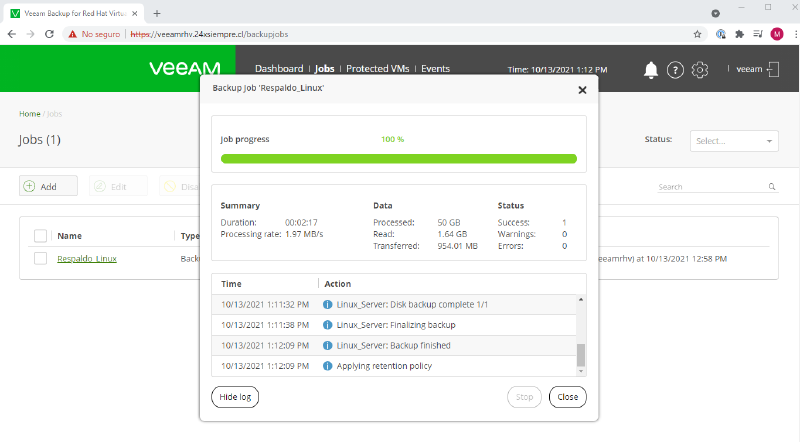Click the Stop button in dialog
Image resolution: width=800 pixels, height=442 pixels.
[x=524, y=397]
